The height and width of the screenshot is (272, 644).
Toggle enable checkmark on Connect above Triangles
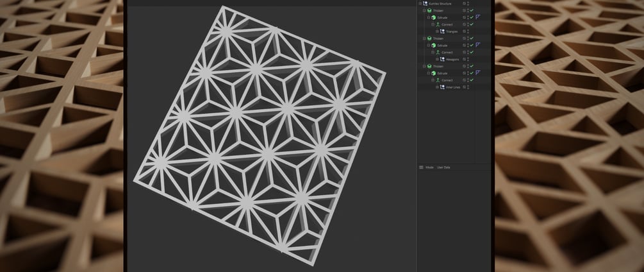click(472, 24)
